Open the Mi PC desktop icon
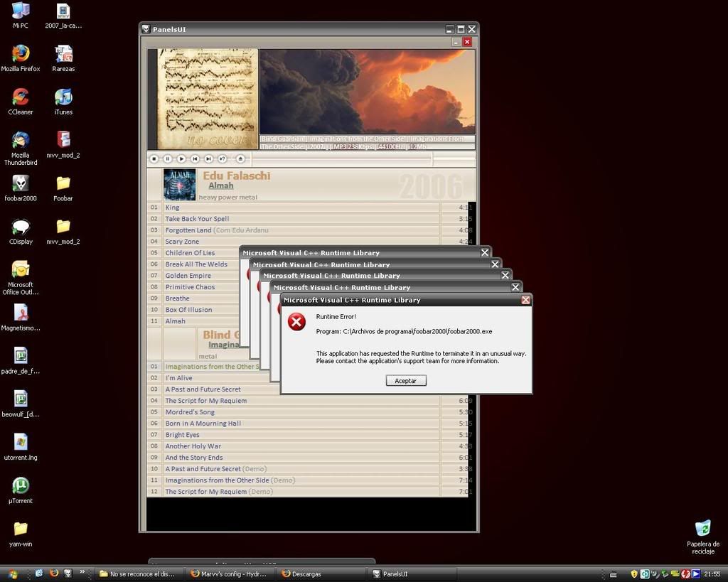Image resolution: width=728 pixels, height=582 pixels. click(x=21, y=16)
